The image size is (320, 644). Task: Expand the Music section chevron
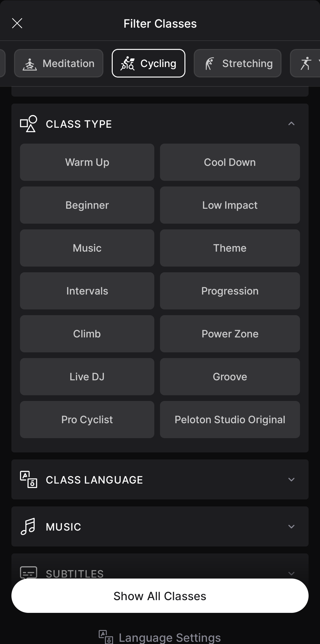291,526
